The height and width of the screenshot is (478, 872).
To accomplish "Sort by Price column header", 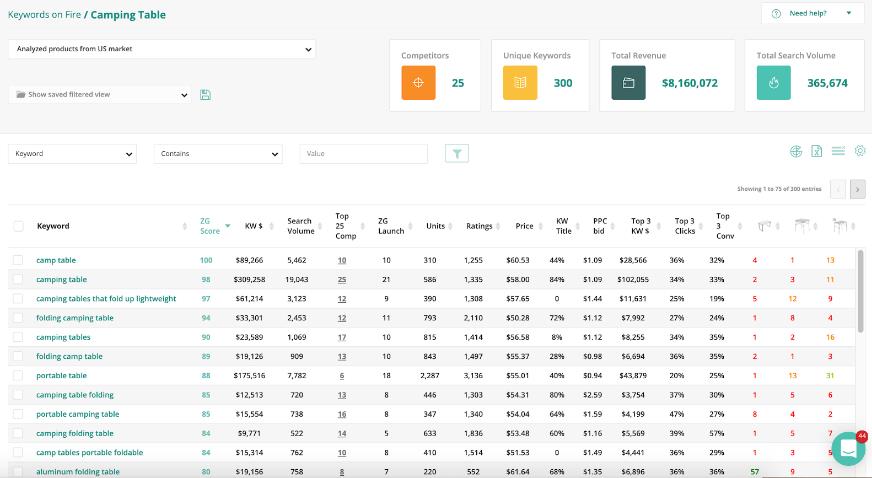I will pyautogui.click(x=524, y=226).
